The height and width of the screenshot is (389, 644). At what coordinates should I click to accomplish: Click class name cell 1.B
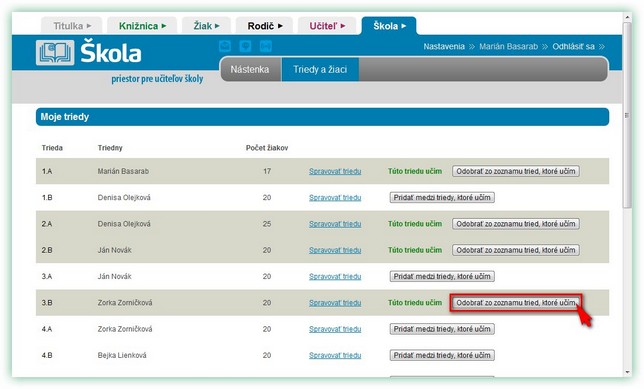[47, 198]
